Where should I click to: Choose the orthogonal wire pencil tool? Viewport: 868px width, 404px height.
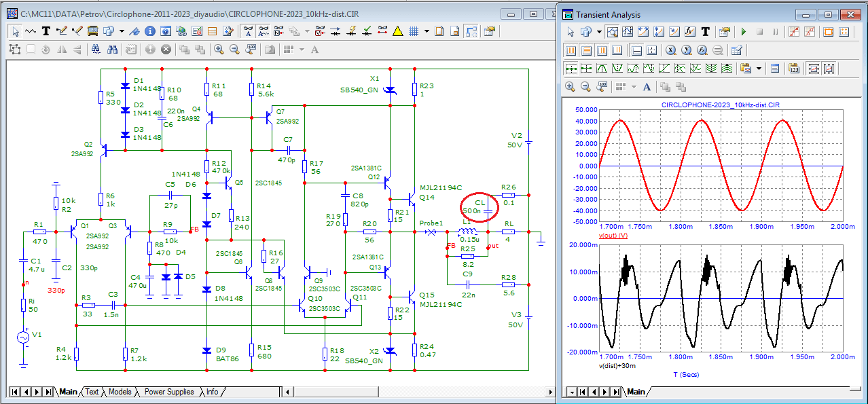[62, 31]
